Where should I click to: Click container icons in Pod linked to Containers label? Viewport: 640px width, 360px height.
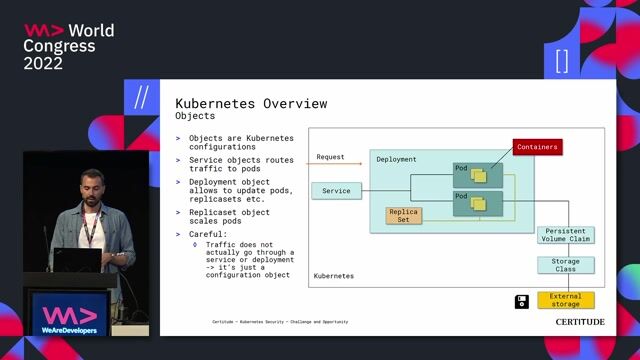[x=478, y=176]
